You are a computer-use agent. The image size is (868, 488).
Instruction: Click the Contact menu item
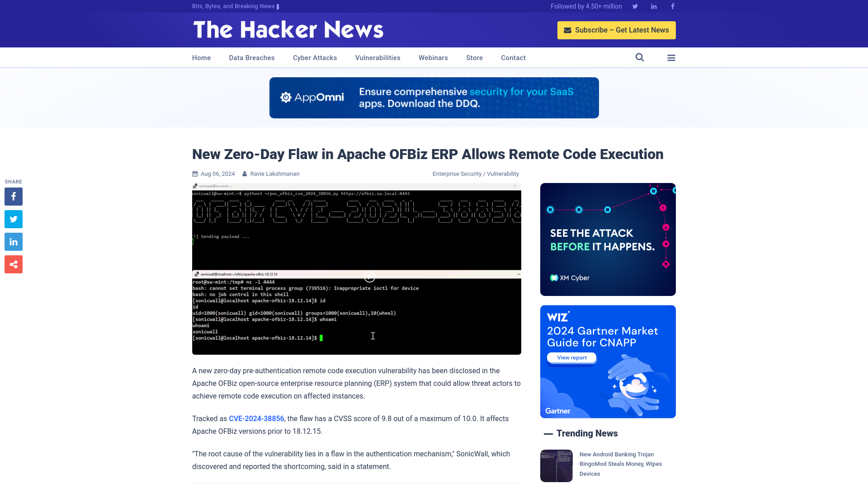(513, 57)
